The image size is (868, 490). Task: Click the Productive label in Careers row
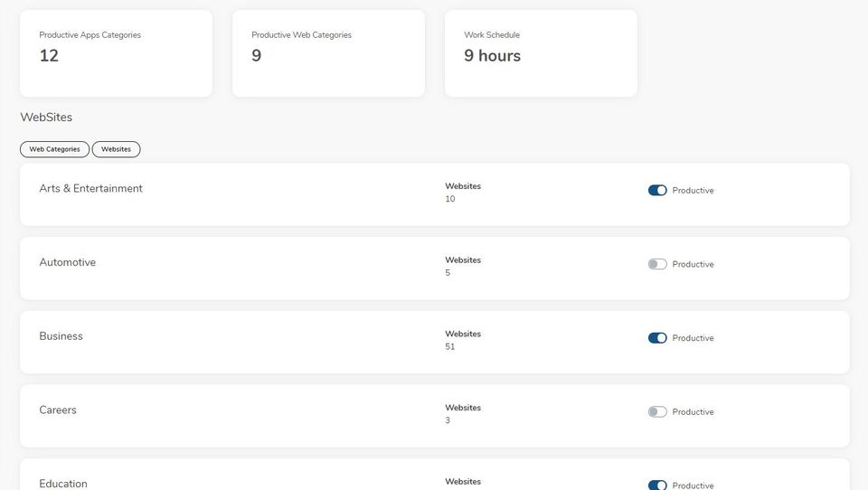693,412
